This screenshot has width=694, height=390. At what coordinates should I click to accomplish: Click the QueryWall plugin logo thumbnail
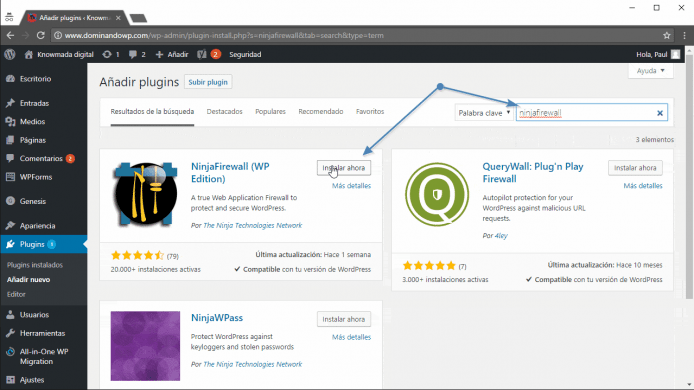pos(437,194)
